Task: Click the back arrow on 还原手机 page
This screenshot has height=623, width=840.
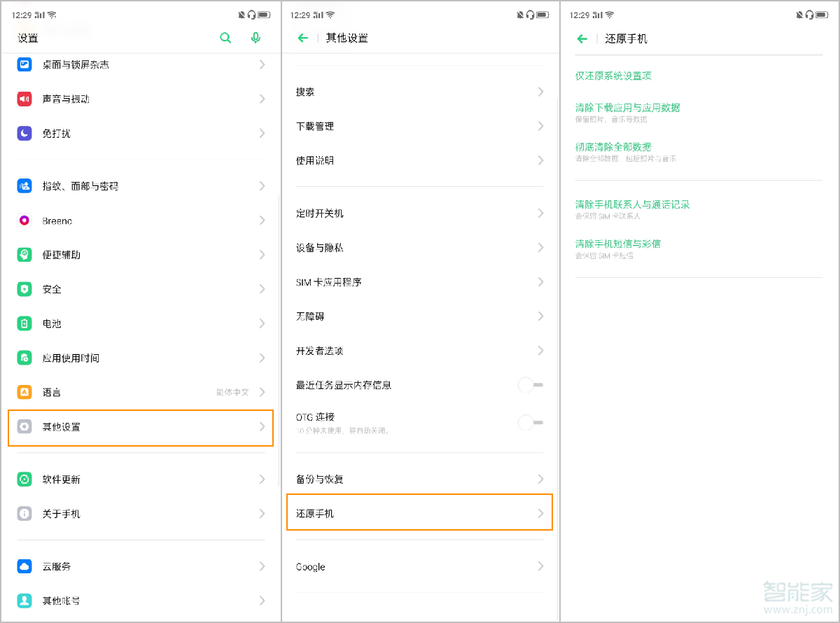Action: (582, 39)
